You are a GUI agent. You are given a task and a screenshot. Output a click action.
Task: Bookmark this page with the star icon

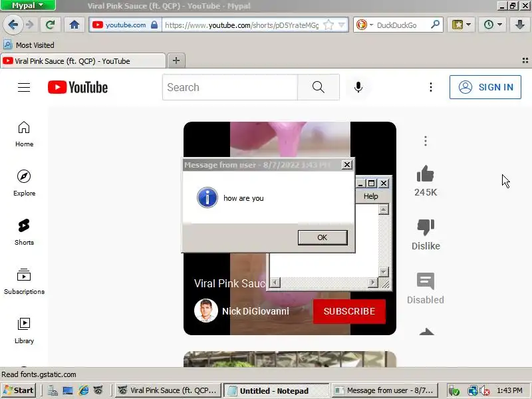point(329,25)
